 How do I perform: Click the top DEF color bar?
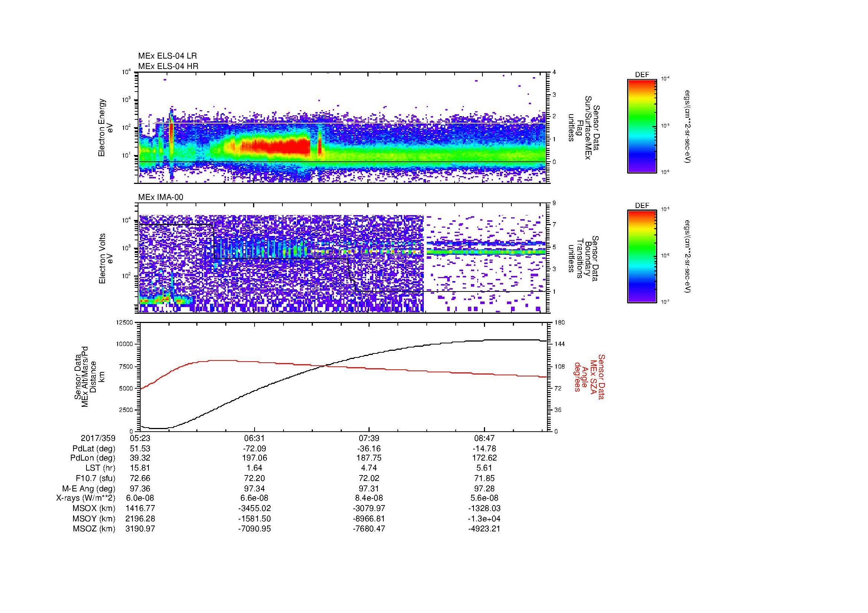click(x=642, y=126)
